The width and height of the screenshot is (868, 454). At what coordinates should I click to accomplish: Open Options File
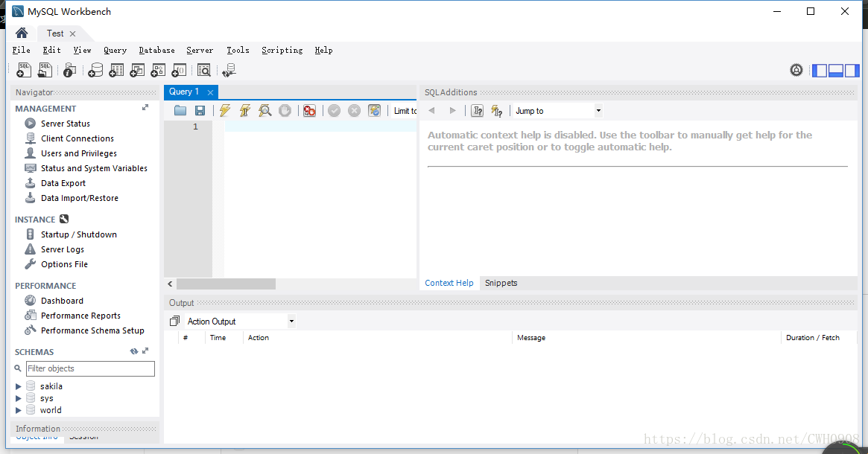click(x=64, y=264)
